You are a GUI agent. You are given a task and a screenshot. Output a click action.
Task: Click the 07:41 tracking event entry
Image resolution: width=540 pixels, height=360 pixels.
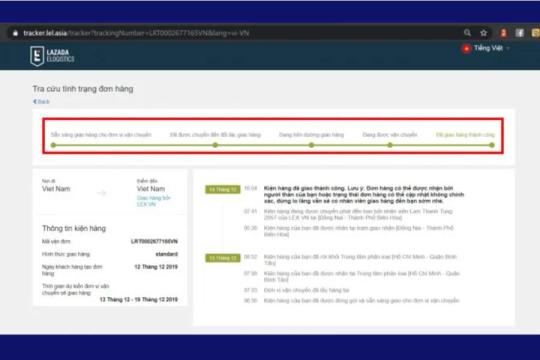tap(358, 214)
